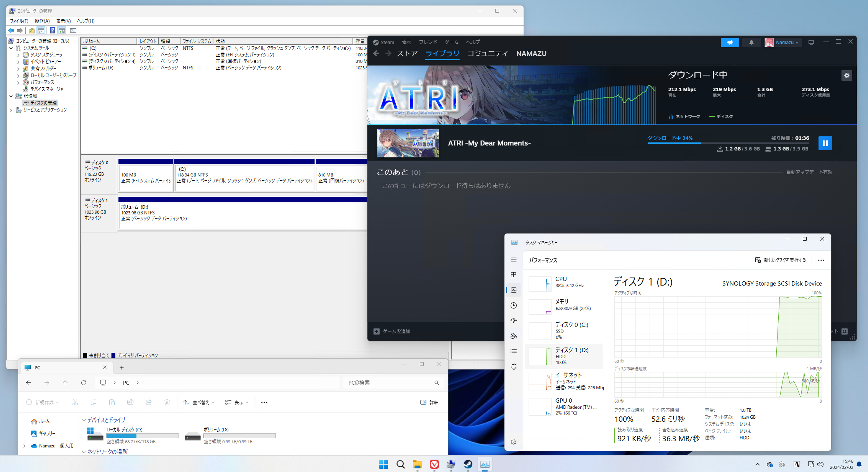This screenshot has height=472, width=868.
Task: Open Task Manager users page
Action: pos(513,336)
